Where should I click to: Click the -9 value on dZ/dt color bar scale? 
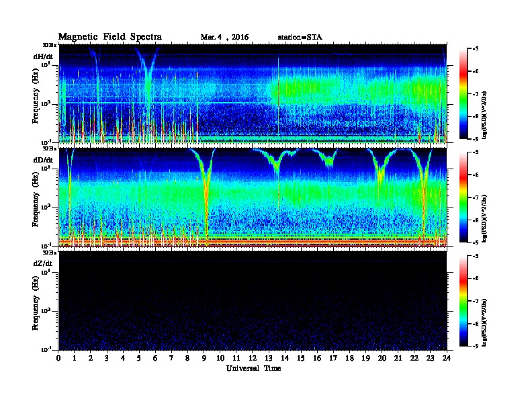(x=476, y=346)
